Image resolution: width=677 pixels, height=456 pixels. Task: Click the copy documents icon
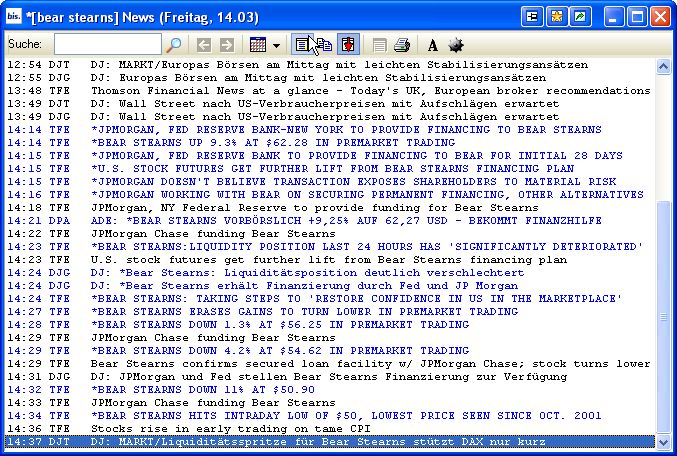coord(325,44)
